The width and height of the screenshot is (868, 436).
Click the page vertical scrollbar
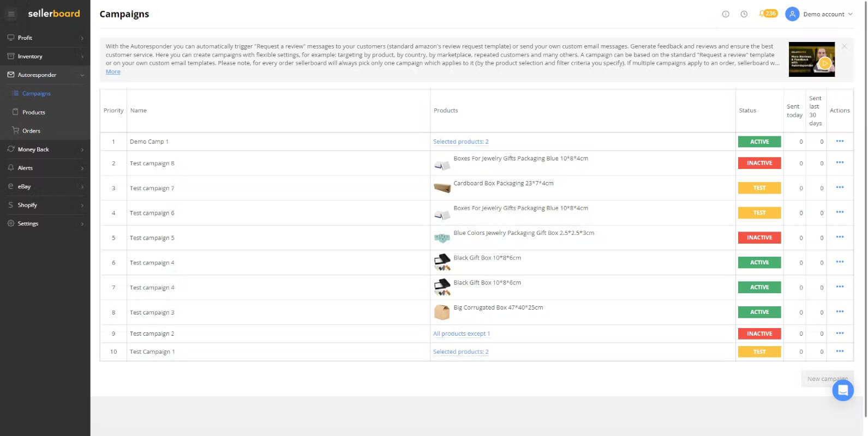pyautogui.click(x=865, y=209)
